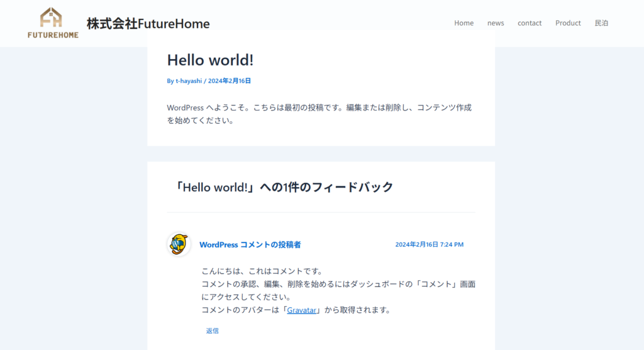Open the Product page from the navigation
This screenshot has height=350, width=644.
[567, 23]
